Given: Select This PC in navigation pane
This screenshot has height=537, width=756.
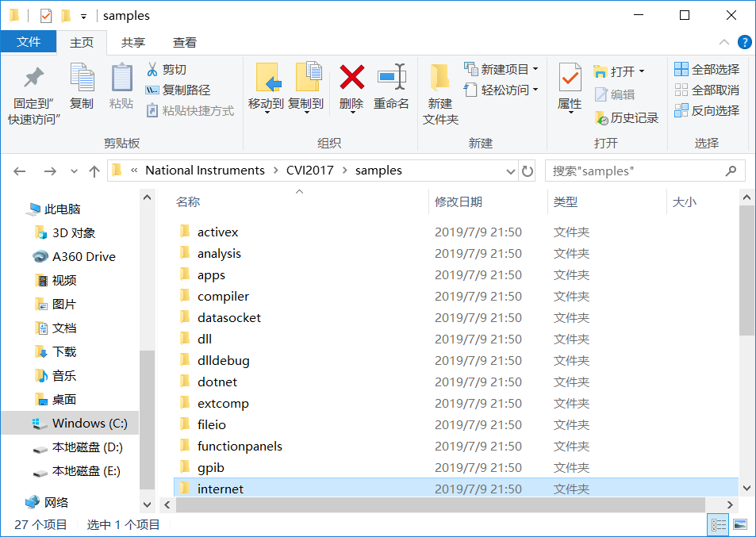Looking at the screenshot, I should (x=54, y=209).
